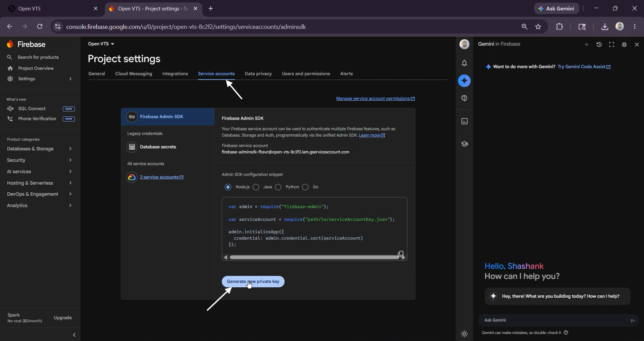Image resolution: width=644 pixels, height=341 pixels.
Task: Expand Gemini panel to fullscreen
Action: click(612, 45)
